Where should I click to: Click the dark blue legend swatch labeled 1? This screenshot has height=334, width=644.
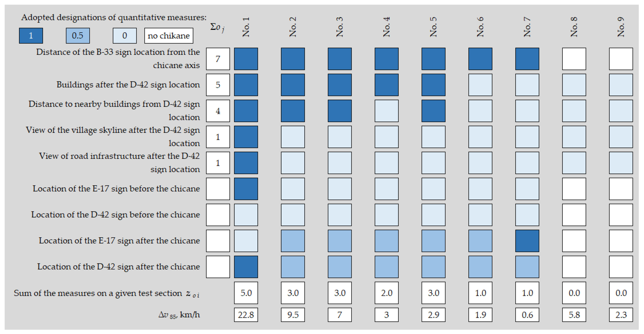pos(31,36)
